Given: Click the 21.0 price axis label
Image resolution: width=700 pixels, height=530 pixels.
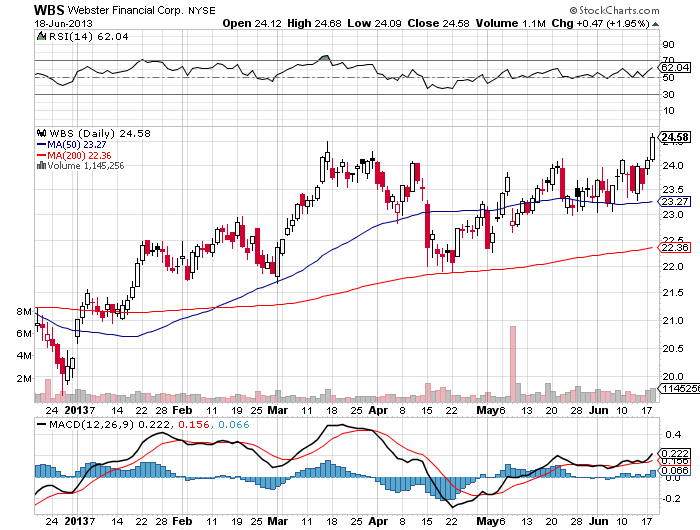Looking at the screenshot, I should pos(673,321).
